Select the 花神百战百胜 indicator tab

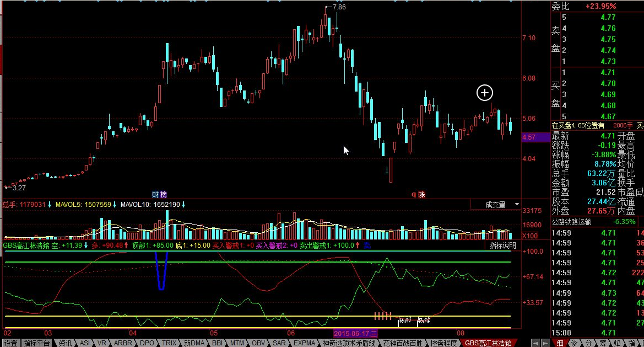403,343
